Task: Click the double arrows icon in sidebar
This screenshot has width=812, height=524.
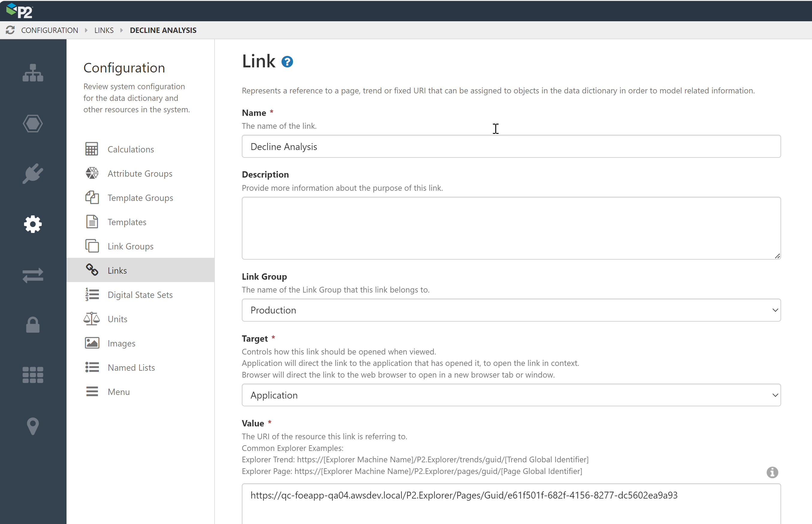Action: [x=33, y=275]
